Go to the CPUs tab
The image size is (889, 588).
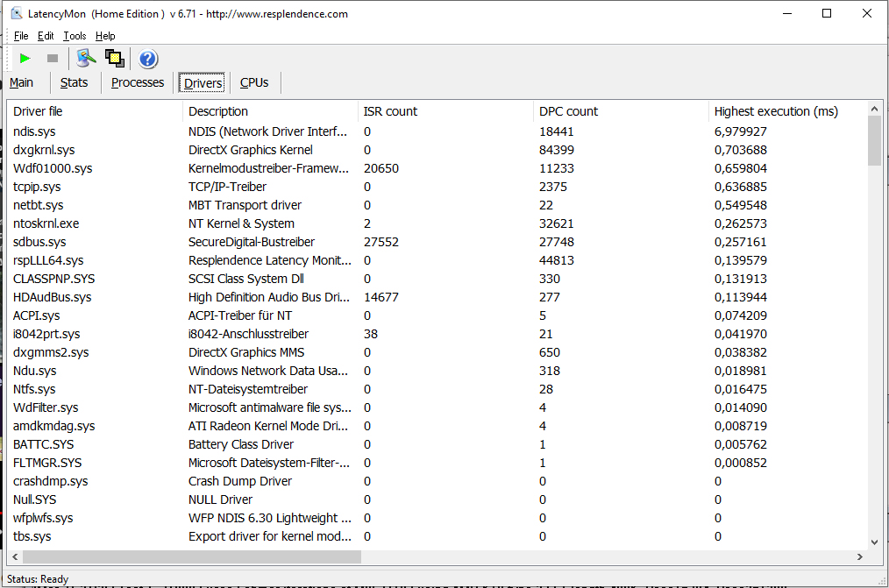pyautogui.click(x=254, y=82)
